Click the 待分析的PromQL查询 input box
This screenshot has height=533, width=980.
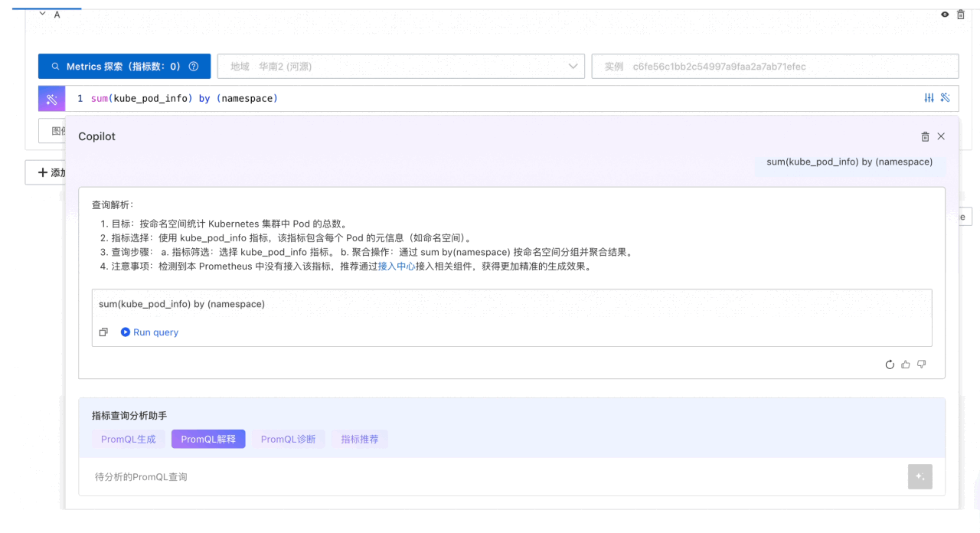pos(494,477)
